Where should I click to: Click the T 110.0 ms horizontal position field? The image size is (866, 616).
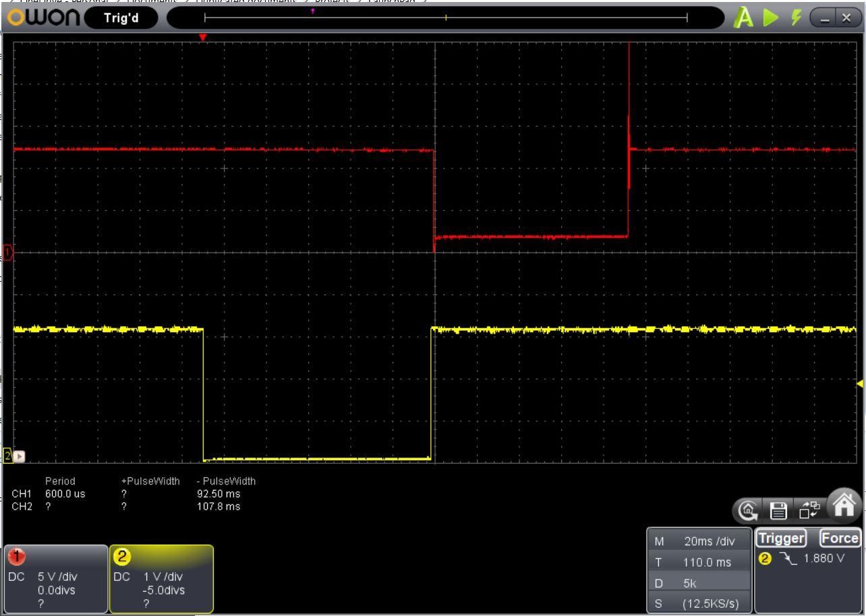tap(699, 562)
